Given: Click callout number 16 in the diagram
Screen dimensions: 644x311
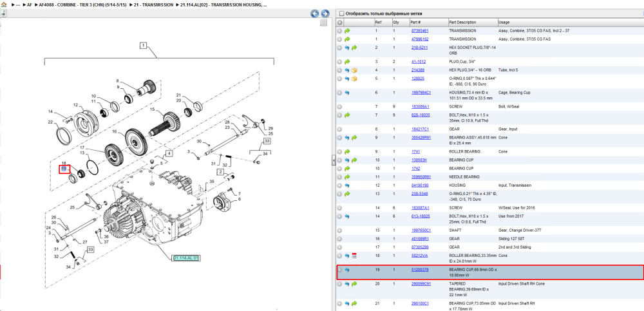Looking at the screenshot, I should point(115,132).
